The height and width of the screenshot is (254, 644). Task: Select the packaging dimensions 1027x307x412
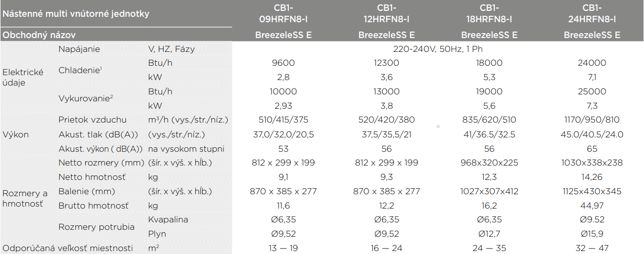[489, 191]
